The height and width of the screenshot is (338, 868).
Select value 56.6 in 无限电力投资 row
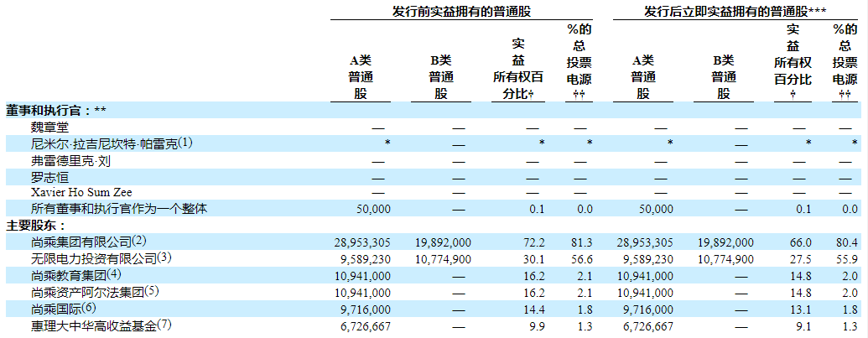point(584,258)
